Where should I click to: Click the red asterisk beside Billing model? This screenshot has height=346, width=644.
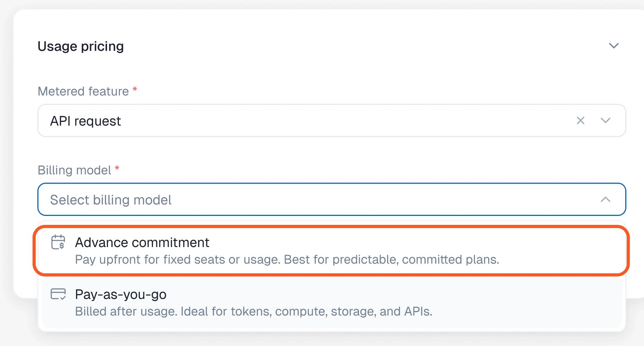tap(117, 169)
